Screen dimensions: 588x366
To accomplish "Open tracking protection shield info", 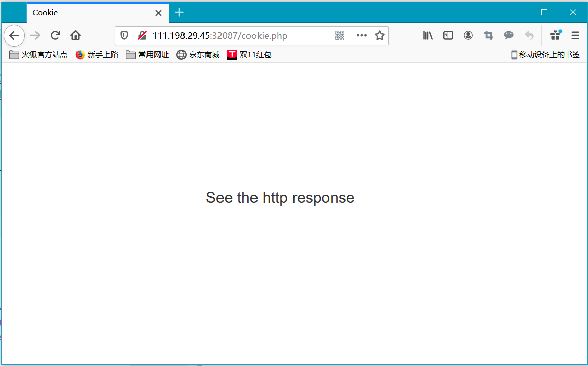I will point(124,35).
